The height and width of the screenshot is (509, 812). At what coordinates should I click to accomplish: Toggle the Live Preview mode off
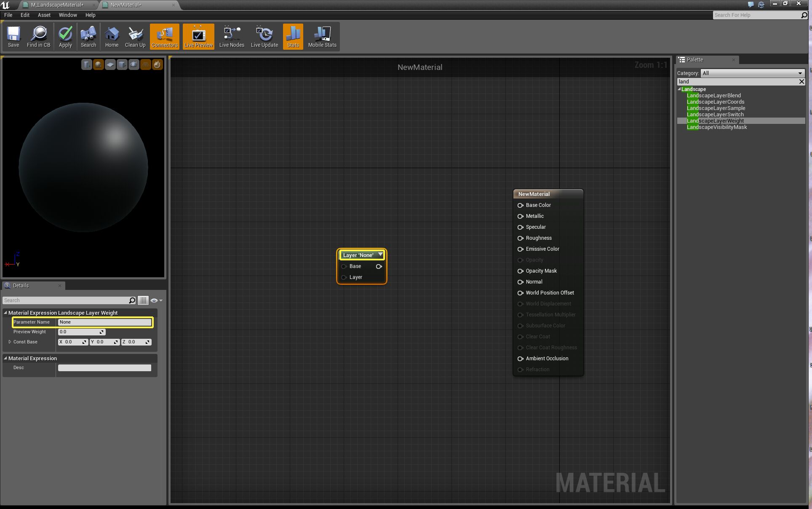click(198, 37)
